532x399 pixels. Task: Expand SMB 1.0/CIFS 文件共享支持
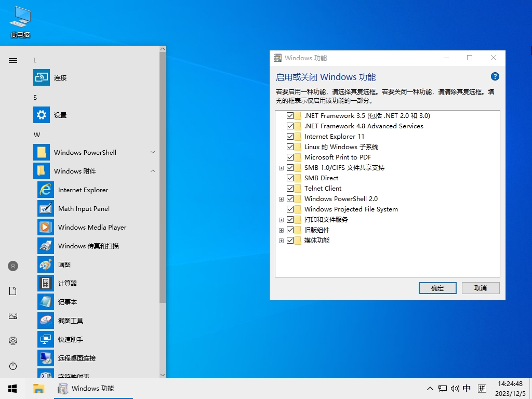[x=281, y=167]
